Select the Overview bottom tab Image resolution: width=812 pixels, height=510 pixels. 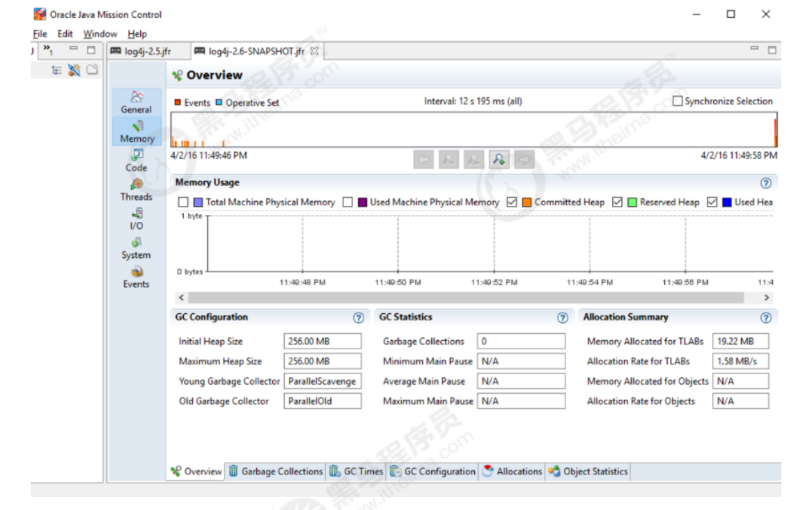196,472
